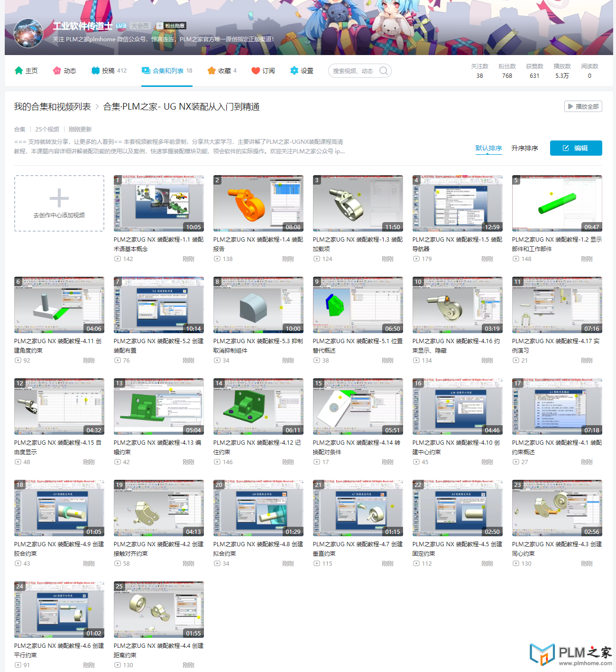The width and height of the screenshot is (616, 672).
Task: Open video thumbnail 5.3 抑制取消抑制组件
Action: 258,305
